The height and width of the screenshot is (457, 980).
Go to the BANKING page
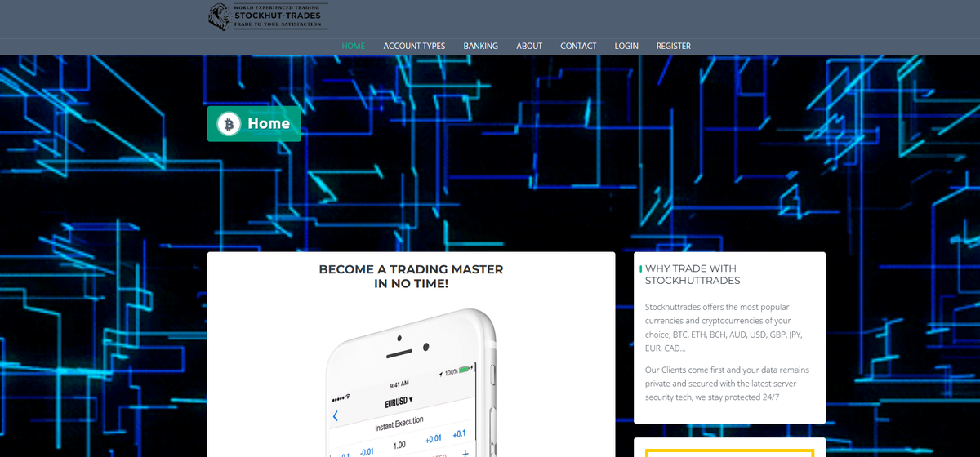coord(480,46)
